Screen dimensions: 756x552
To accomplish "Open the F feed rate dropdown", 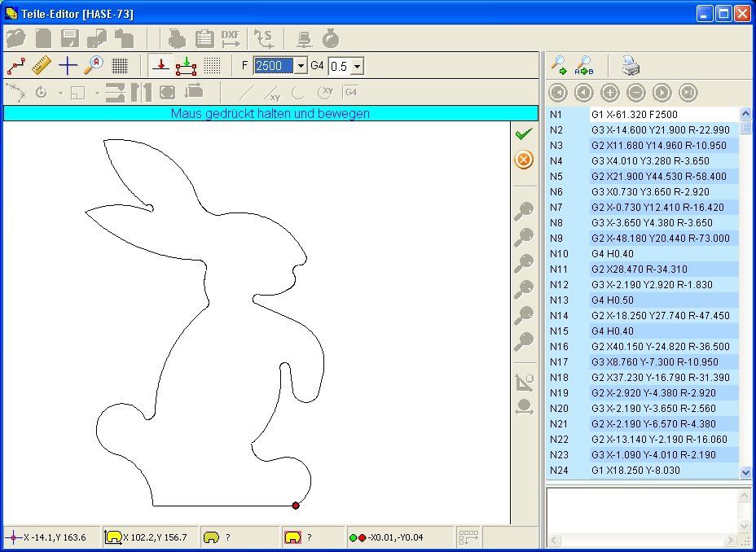I will (x=301, y=66).
